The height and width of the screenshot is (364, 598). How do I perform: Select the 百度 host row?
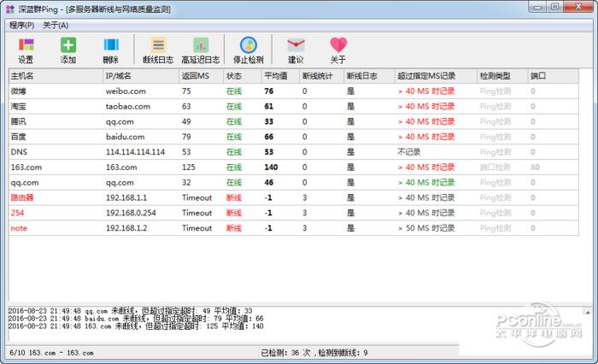pyautogui.click(x=294, y=137)
